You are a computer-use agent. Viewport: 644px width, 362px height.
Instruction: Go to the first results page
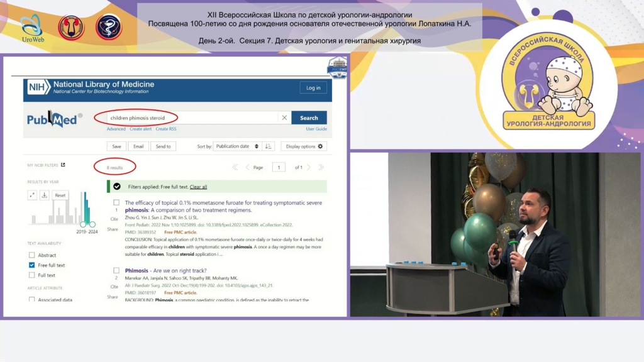pyautogui.click(x=235, y=167)
